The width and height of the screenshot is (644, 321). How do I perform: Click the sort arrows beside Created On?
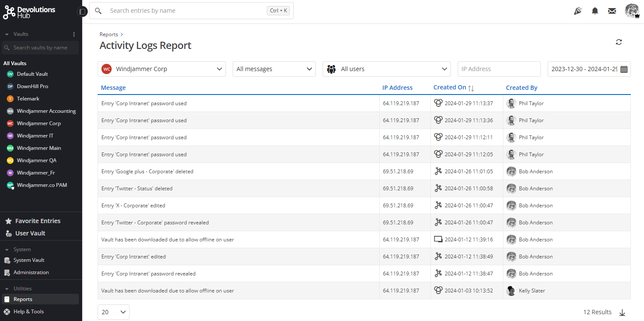point(471,88)
